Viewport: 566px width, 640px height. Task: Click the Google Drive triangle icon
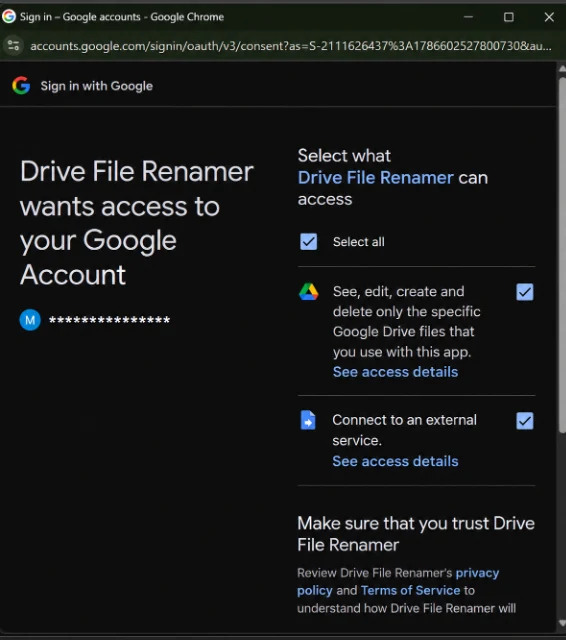pyautogui.click(x=309, y=291)
